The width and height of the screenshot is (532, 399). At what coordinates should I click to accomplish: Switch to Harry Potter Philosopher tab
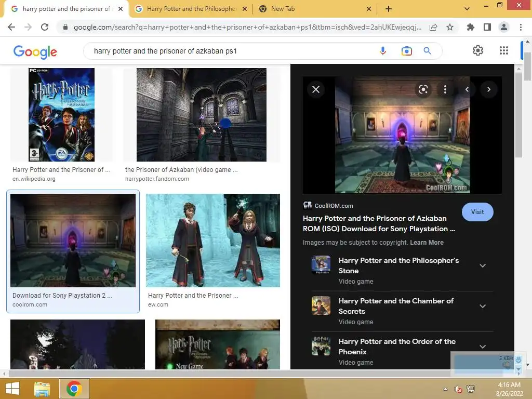tap(191, 9)
